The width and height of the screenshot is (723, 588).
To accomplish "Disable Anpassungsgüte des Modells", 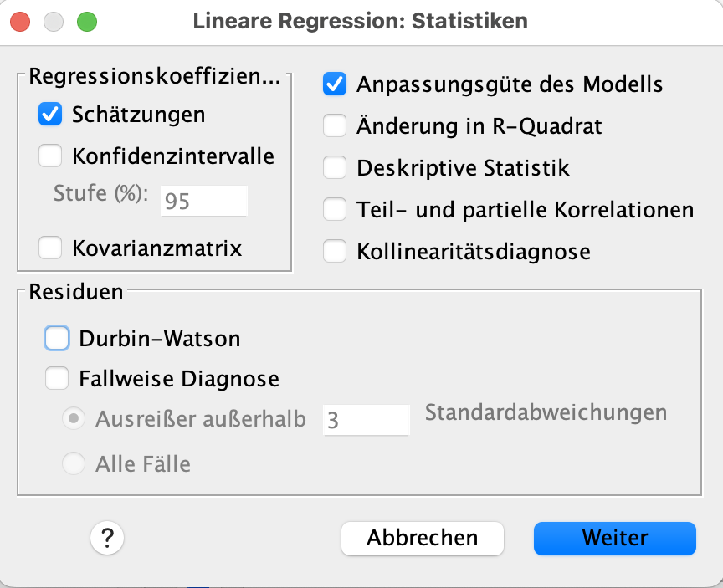I will pos(334,84).
